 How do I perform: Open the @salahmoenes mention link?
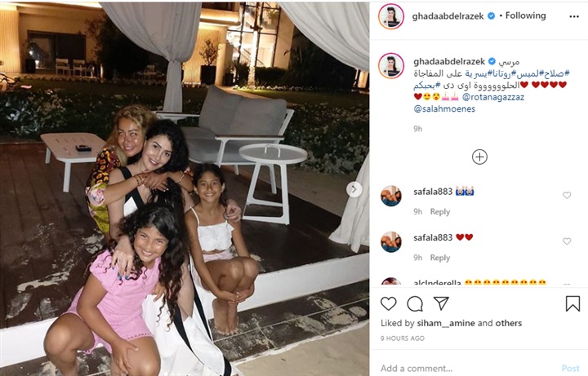(444, 109)
